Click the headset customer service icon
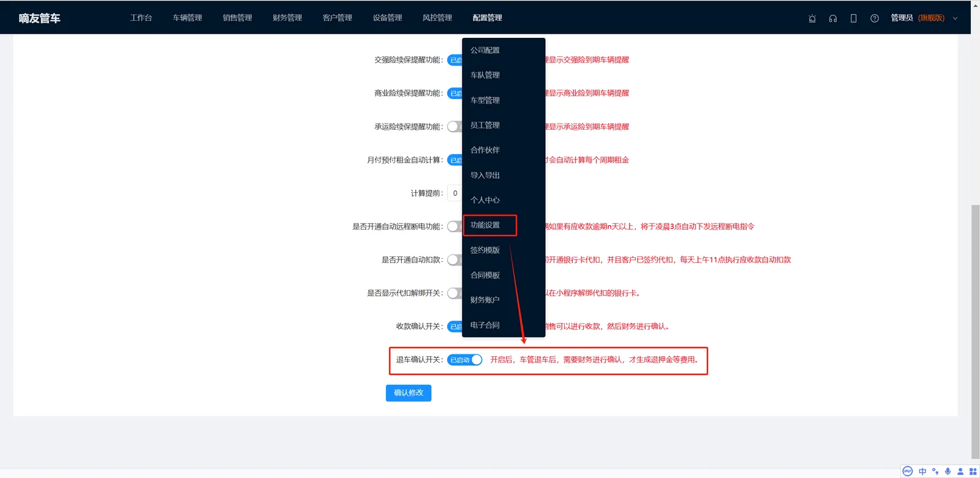Viewport: 980px width, 478px height. 833,18
